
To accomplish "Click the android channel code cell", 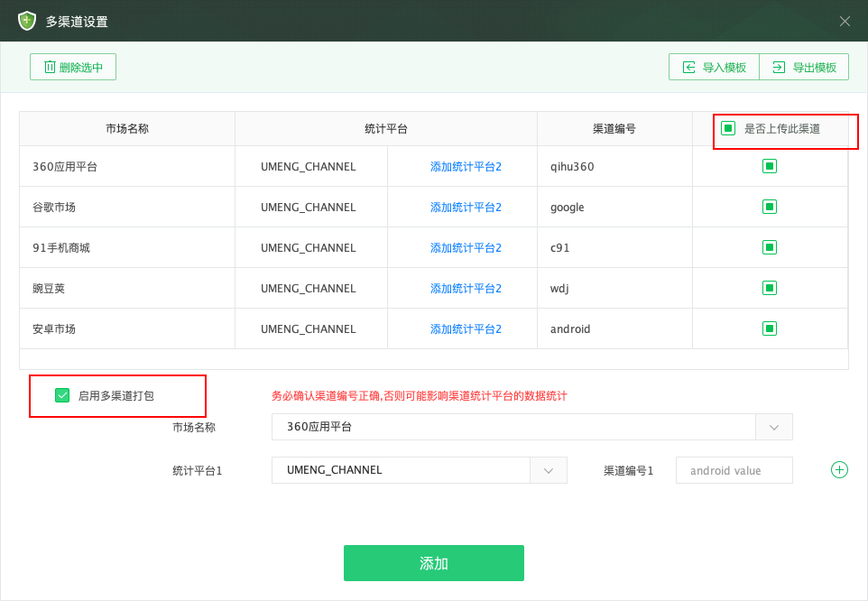I will [614, 329].
